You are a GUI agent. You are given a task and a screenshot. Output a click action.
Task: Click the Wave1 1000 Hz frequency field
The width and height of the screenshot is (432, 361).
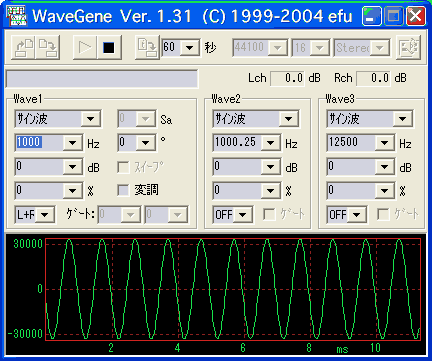pos(39,142)
